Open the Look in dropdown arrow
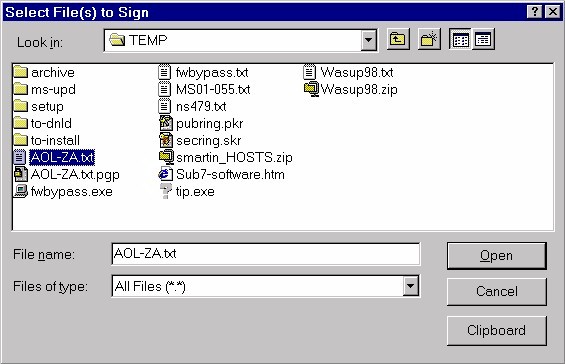Viewport: 565px width, 364px height. [x=368, y=40]
